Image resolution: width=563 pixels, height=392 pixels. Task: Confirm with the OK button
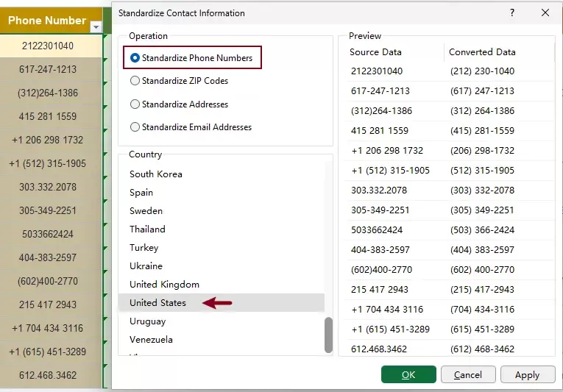(x=408, y=375)
